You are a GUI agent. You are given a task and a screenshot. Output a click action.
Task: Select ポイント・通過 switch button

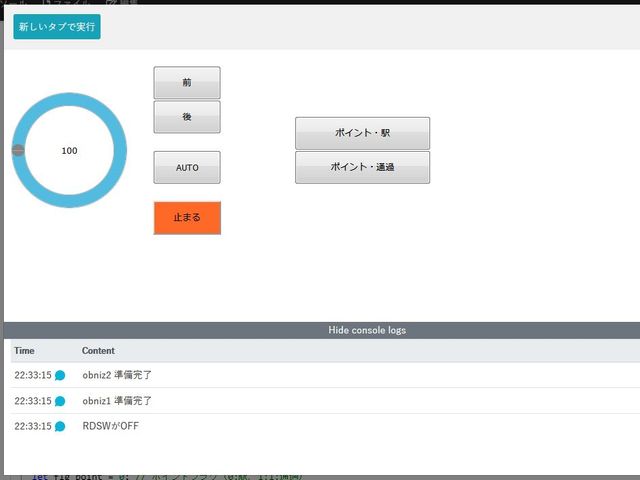(362, 167)
